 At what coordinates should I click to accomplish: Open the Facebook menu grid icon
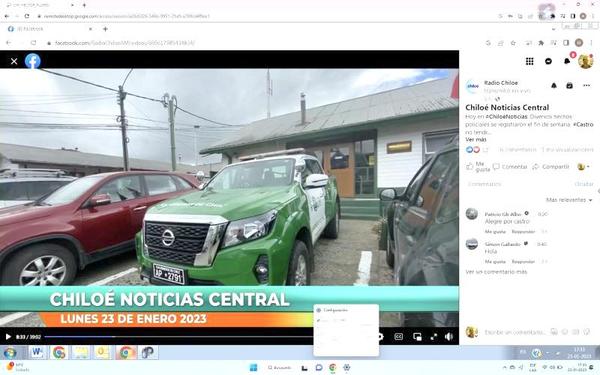530,61
